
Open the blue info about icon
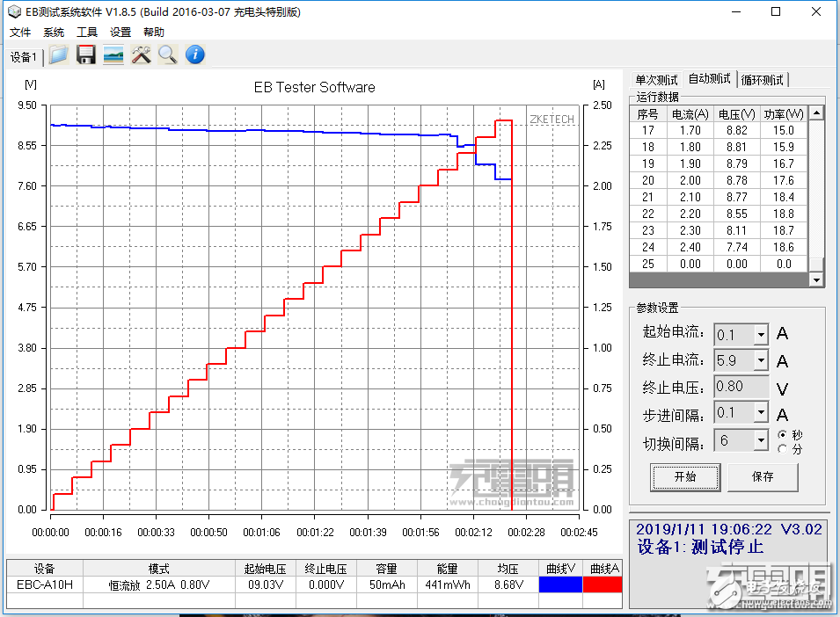click(x=195, y=54)
